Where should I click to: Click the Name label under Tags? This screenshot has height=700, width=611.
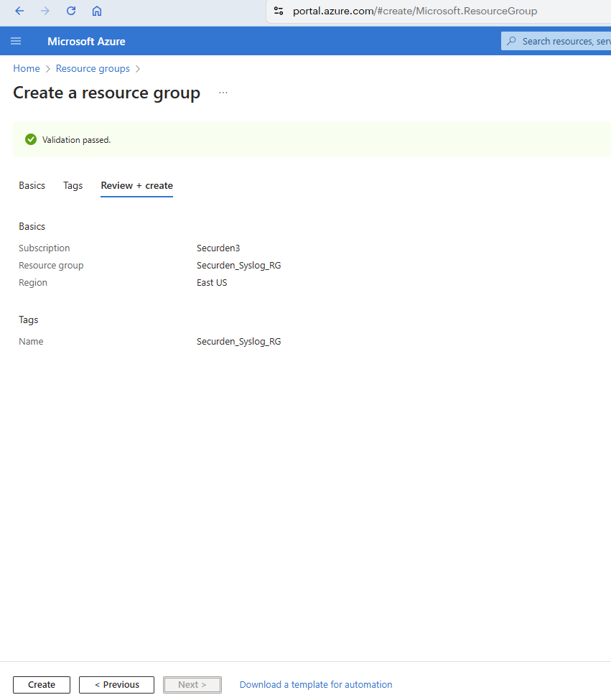pos(31,342)
